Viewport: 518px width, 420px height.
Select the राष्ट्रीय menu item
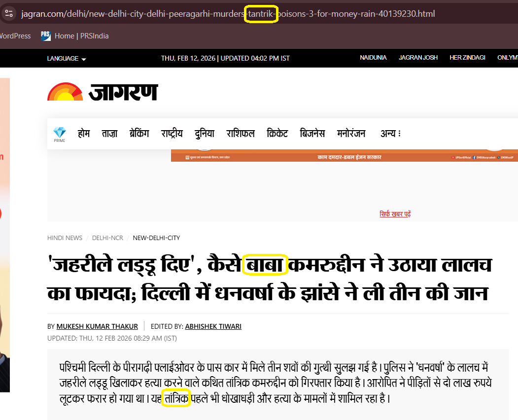[x=172, y=134]
